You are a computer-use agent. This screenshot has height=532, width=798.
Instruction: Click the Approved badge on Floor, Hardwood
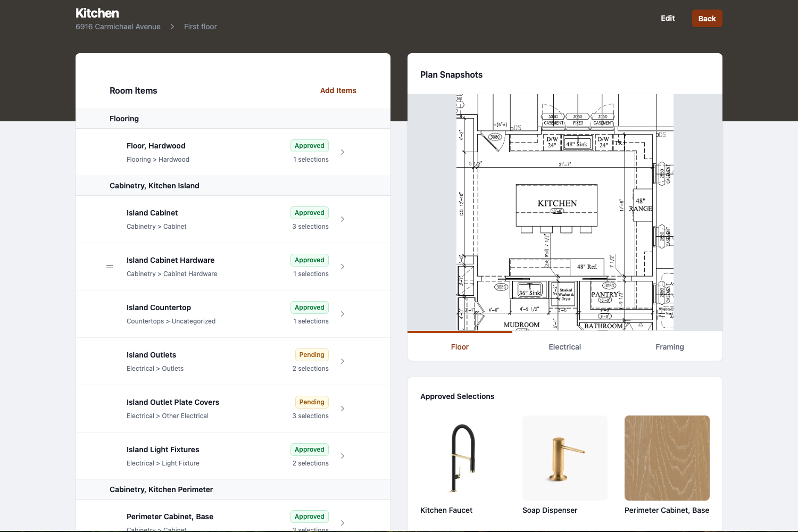pyautogui.click(x=310, y=146)
